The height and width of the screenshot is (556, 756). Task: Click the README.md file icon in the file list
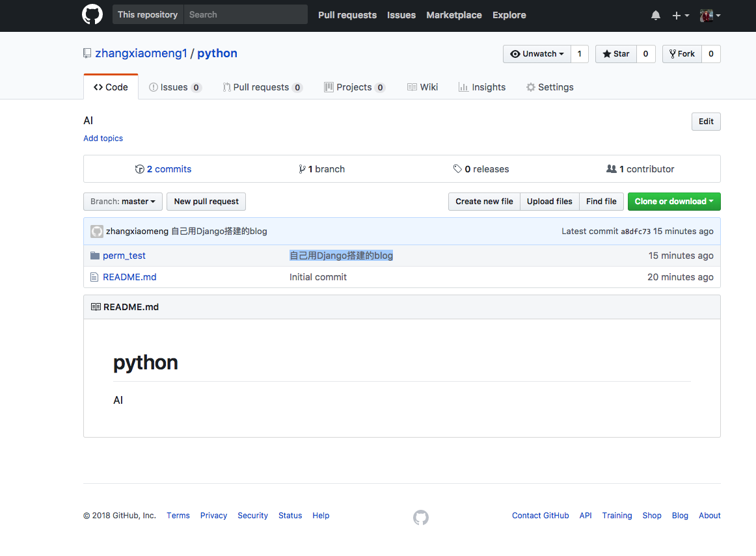[x=94, y=277]
